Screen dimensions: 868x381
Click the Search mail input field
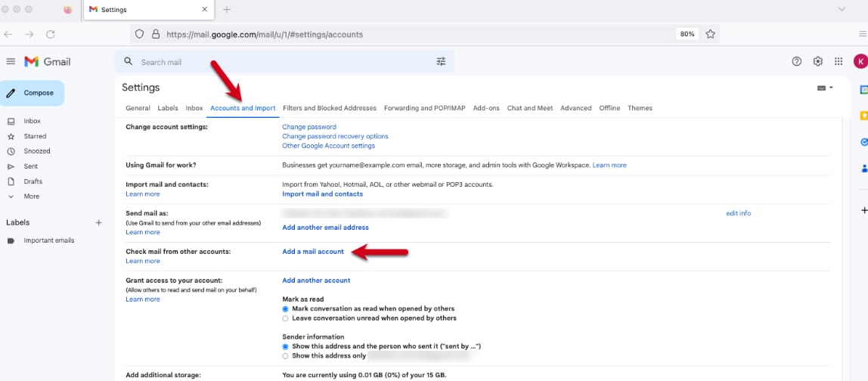point(285,62)
